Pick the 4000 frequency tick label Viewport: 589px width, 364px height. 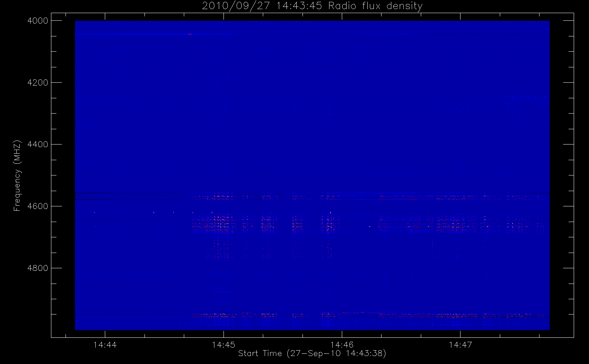38,21
